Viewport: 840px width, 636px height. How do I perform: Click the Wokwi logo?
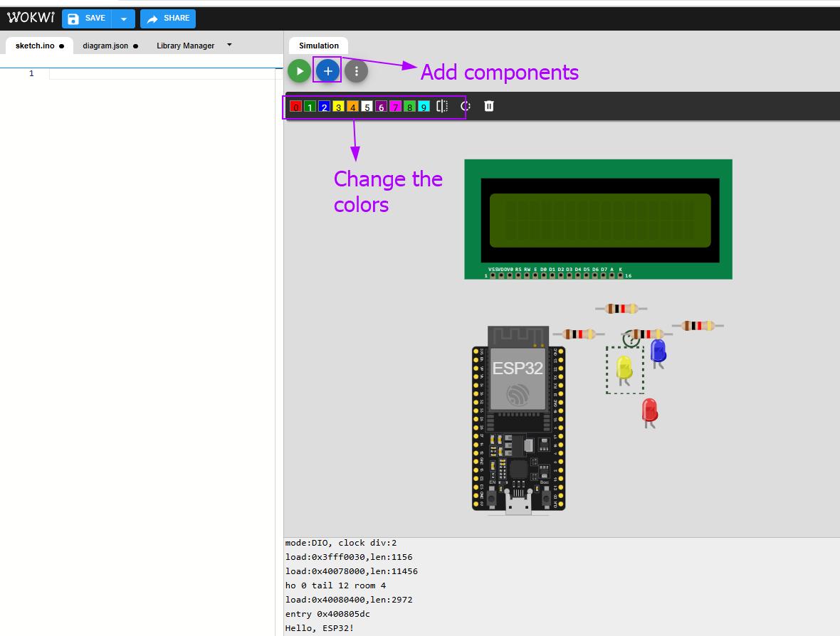(31, 18)
